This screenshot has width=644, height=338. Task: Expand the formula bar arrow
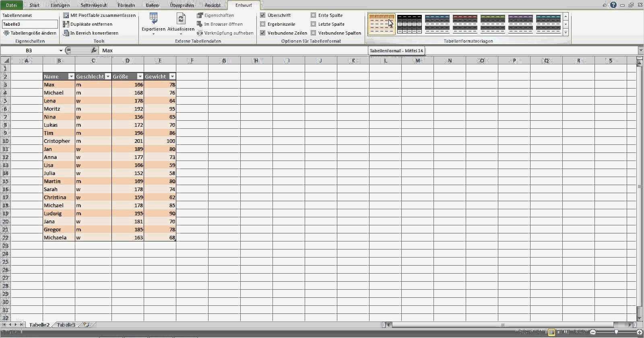click(641, 50)
